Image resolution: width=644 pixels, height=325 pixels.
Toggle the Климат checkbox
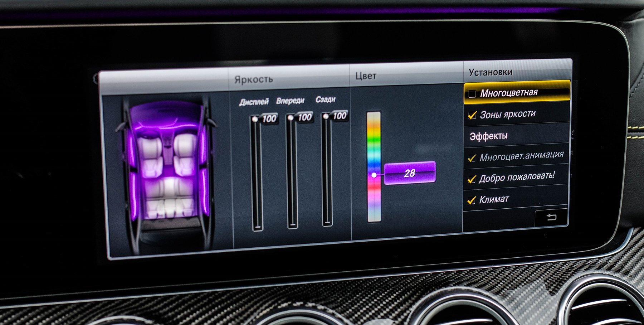pyautogui.click(x=472, y=200)
